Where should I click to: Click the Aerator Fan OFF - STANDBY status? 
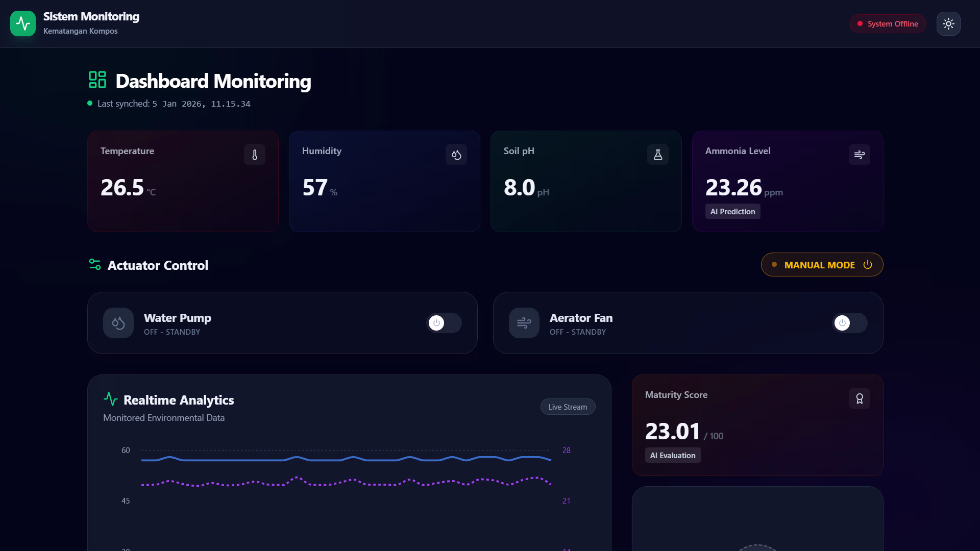click(x=578, y=332)
